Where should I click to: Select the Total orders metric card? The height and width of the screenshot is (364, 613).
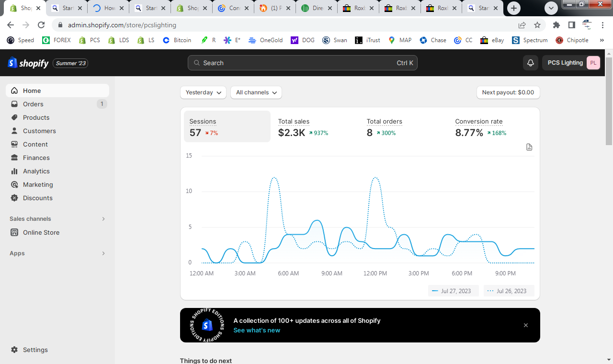point(404,126)
